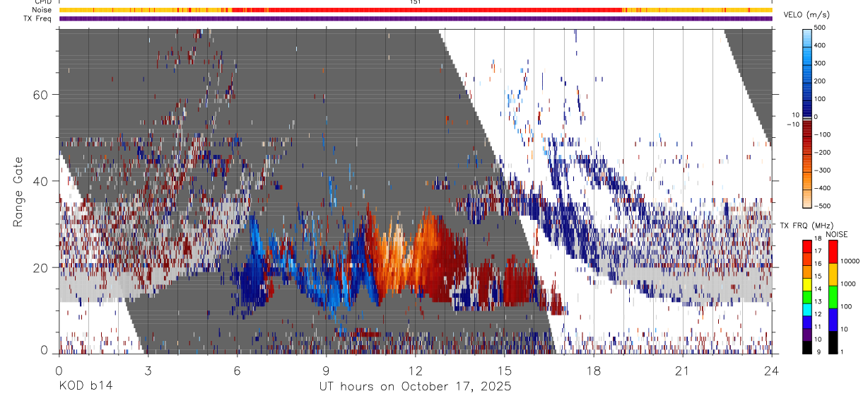Click the 'KOD b14' radar beam label
This screenshot has height=401, width=868.
tap(85, 387)
